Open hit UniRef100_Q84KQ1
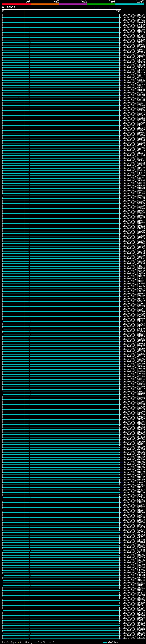146x644 pixels. click(x=133, y=20)
